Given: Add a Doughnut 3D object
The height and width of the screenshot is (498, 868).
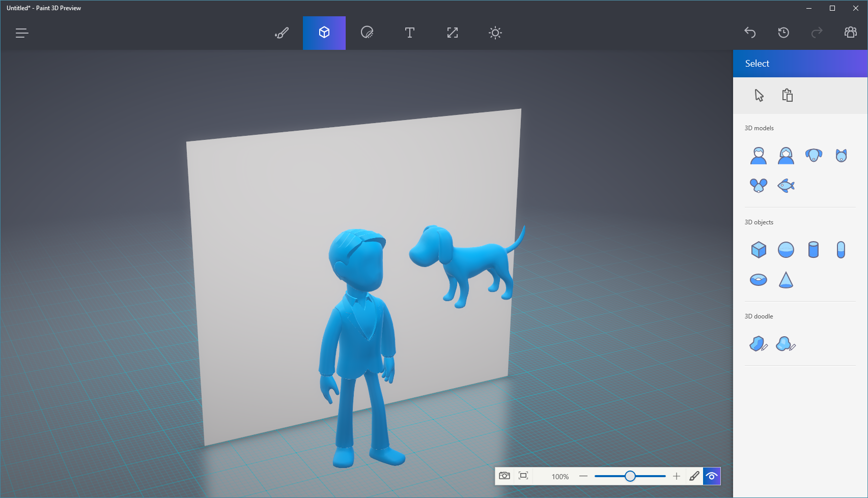Looking at the screenshot, I should 759,280.
